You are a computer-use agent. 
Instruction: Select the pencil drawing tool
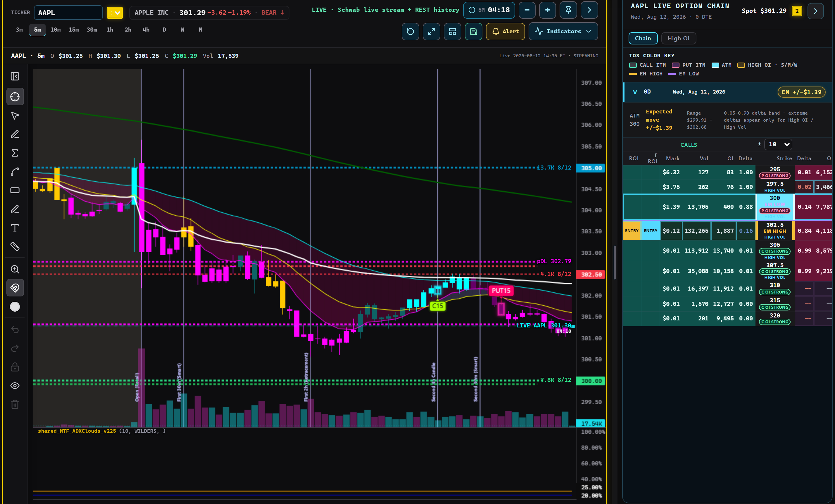(x=15, y=134)
